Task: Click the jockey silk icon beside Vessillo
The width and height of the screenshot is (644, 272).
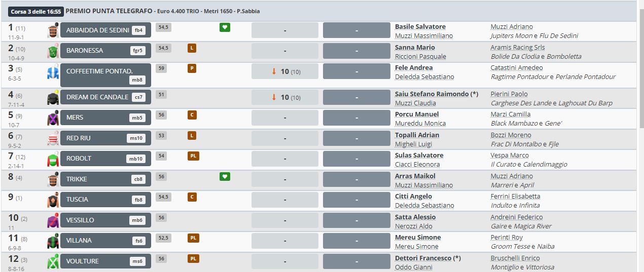Action: tap(53, 220)
